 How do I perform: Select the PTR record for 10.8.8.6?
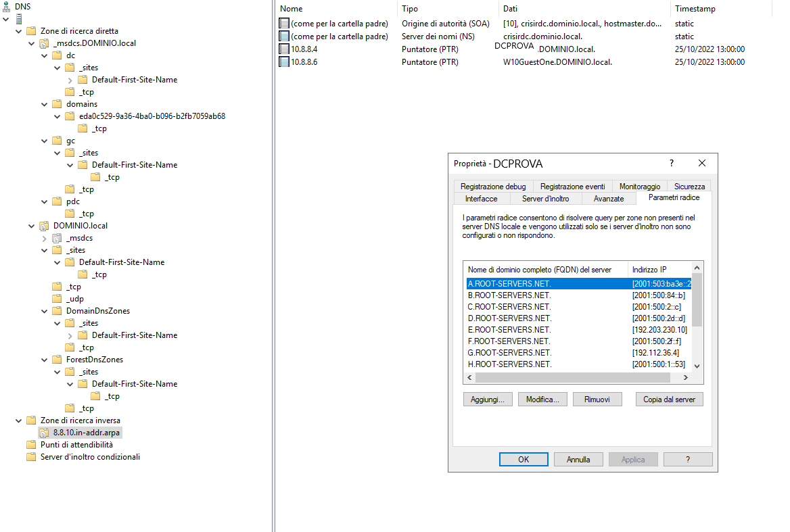coord(300,62)
